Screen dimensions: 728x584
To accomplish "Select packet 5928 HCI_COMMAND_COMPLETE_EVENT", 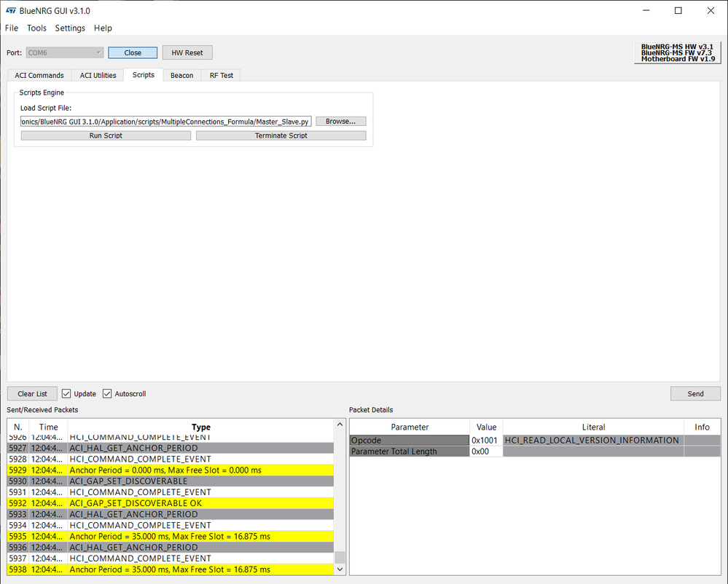I will [171, 459].
